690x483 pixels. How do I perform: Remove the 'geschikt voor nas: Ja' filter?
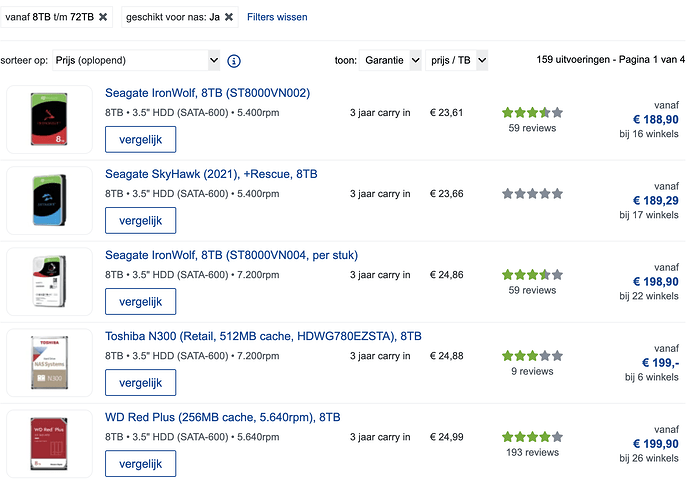pyautogui.click(x=229, y=17)
